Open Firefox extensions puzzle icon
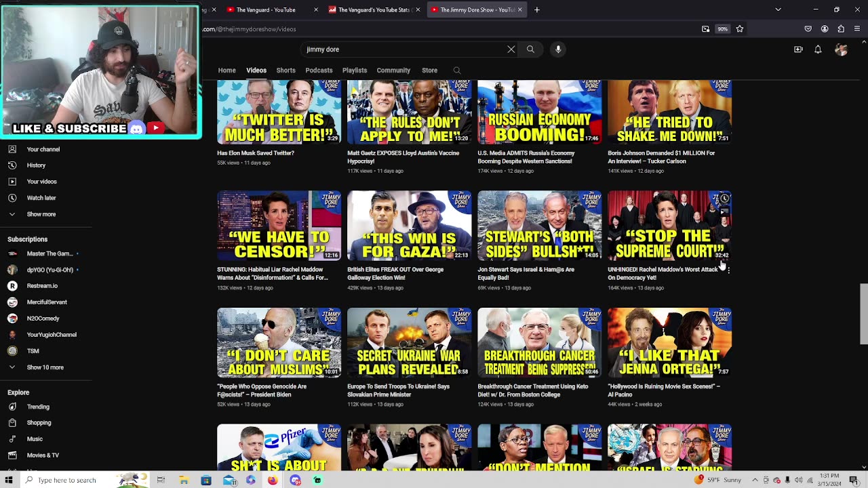This screenshot has height=488, width=868. (841, 29)
